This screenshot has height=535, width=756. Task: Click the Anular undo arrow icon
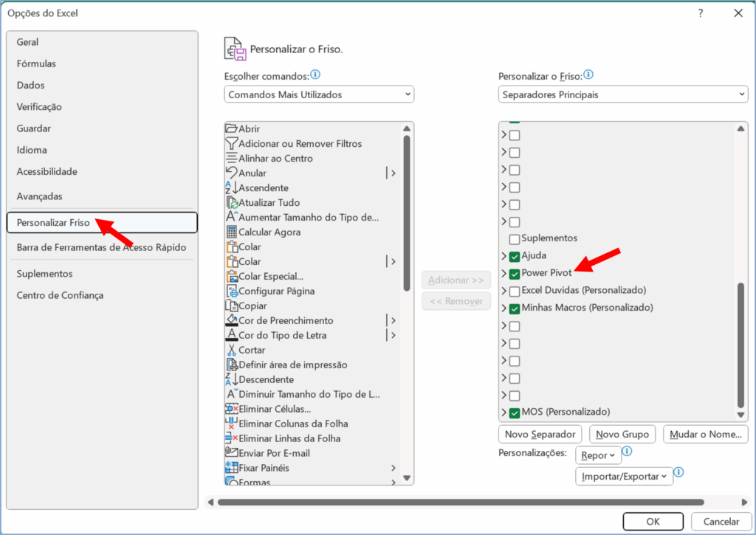click(x=232, y=173)
